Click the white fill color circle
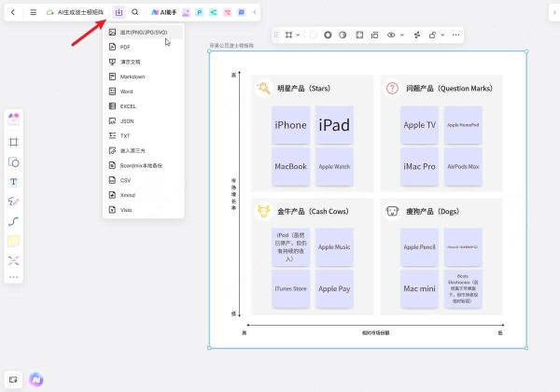 tap(313, 35)
